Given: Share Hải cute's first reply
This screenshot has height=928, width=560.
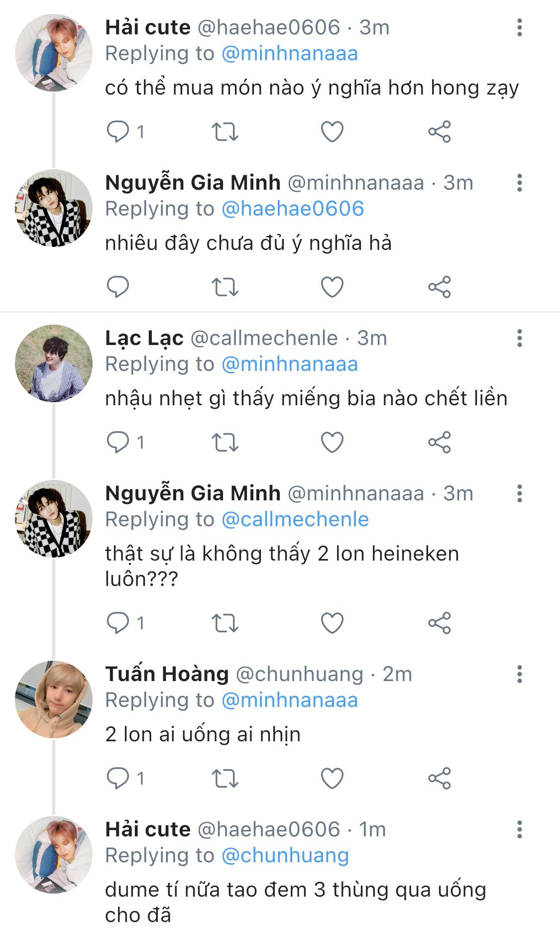Looking at the screenshot, I should click(x=439, y=132).
